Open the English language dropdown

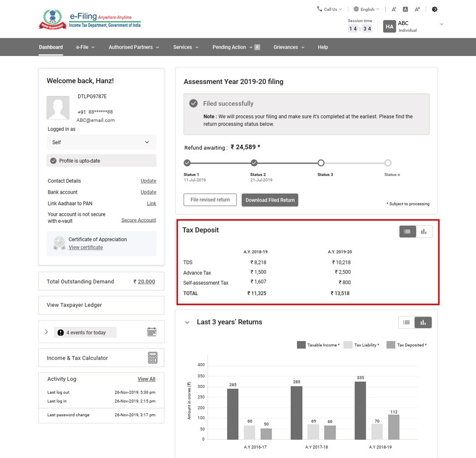pyautogui.click(x=367, y=9)
